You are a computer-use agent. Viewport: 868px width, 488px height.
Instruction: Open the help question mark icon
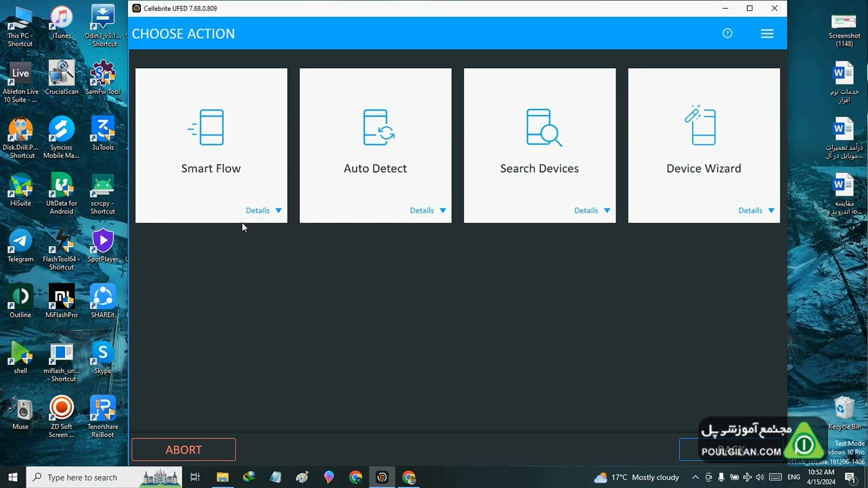pyautogui.click(x=728, y=34)
